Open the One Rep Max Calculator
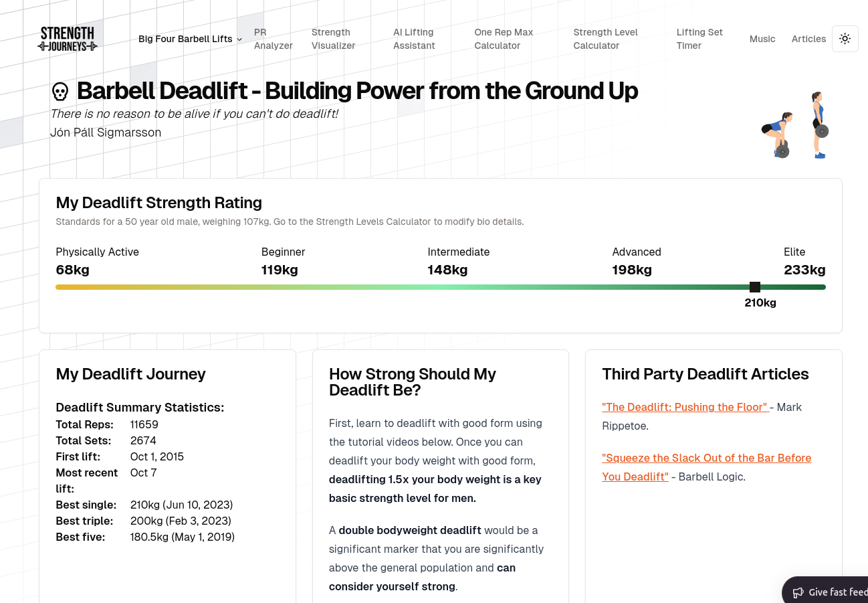This screenshot has height=603, width=868. pos(504,39)
